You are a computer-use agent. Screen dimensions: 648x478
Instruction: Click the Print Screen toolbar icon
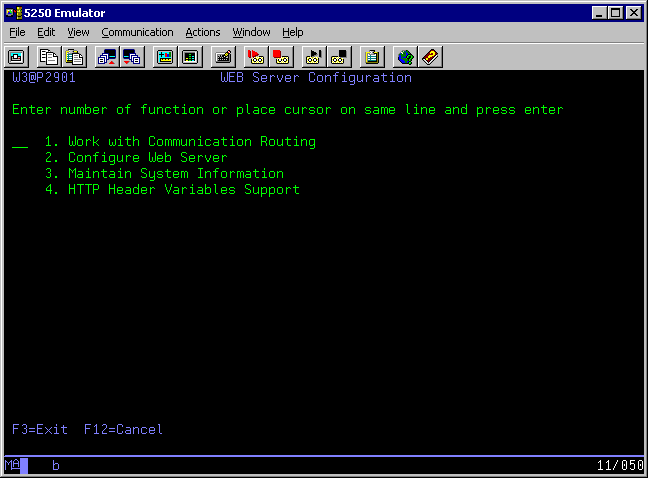click(17, 57)
